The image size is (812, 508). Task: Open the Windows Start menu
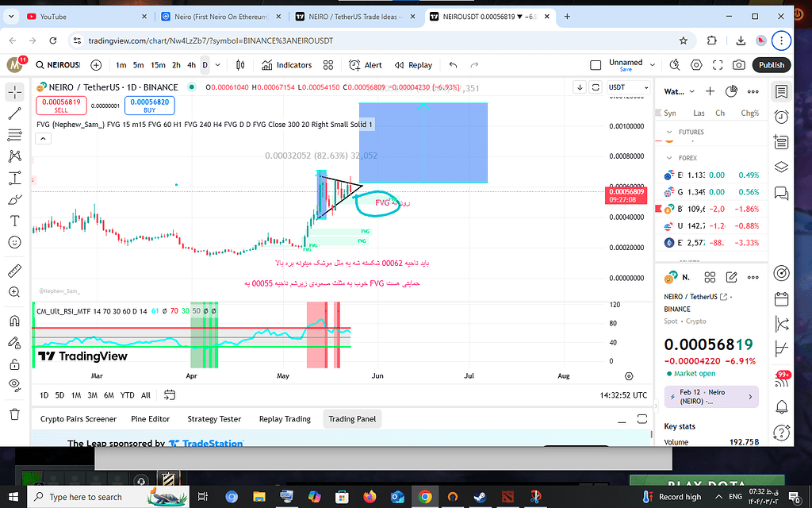[13, 497]
